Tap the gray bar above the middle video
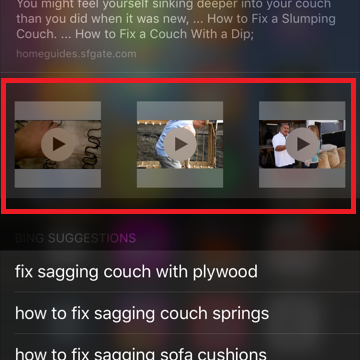Image resolution: width=360 pixels, height=360 pixels. (180, 111)
